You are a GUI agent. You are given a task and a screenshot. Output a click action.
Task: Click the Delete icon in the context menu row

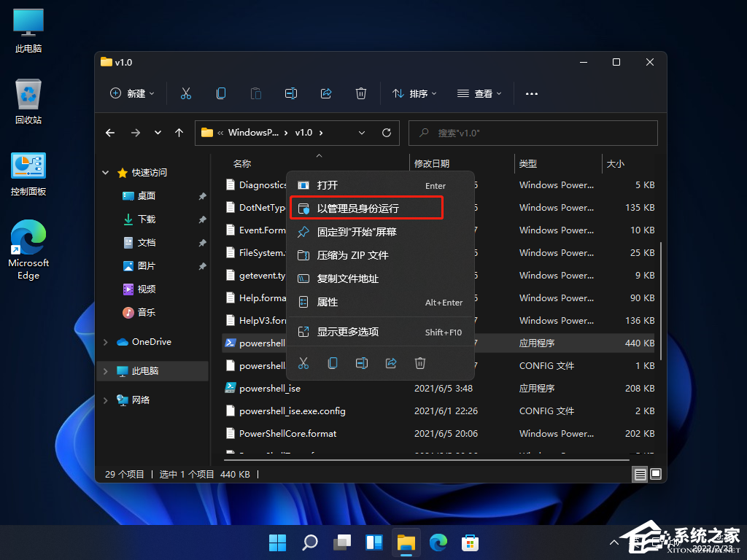point(420,363)
